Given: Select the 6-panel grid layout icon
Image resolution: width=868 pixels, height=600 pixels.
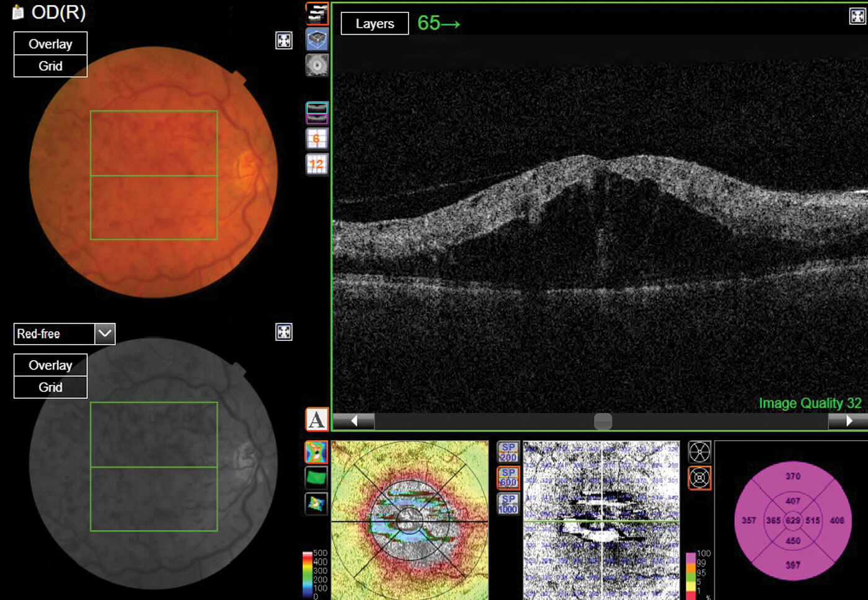Looking at the screenshot, I should pos(317,138).
